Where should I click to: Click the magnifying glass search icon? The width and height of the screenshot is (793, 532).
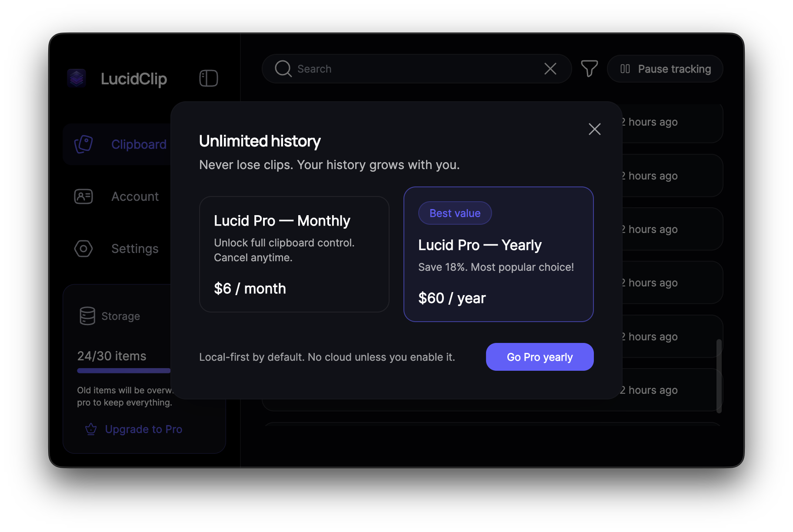[283, 69]
